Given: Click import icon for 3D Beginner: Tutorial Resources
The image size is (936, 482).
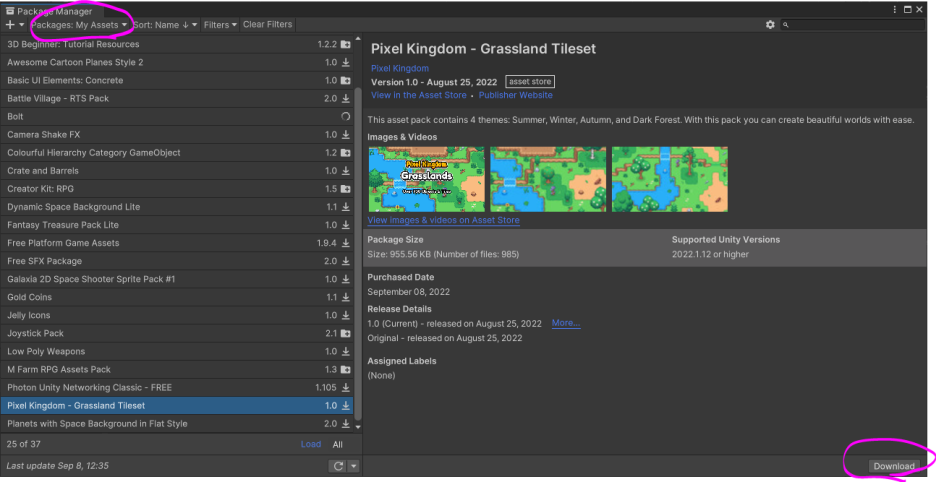Looking at the screenshot, I should 346,44.
